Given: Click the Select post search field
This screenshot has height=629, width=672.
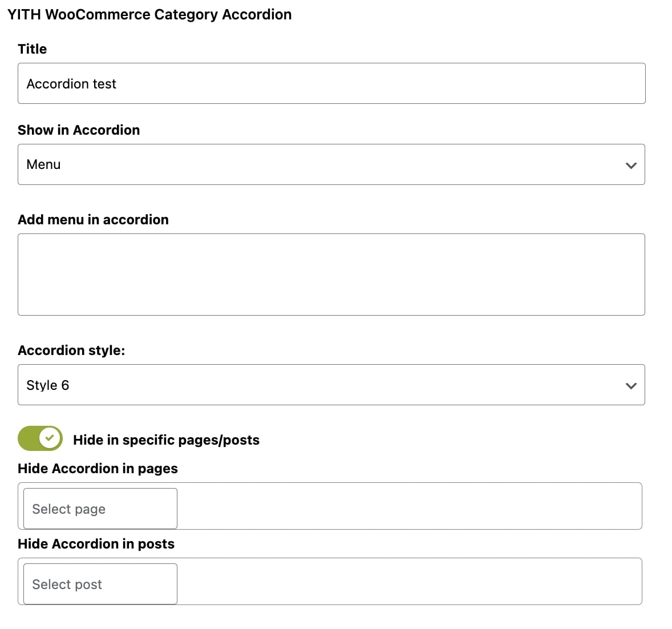Looking at the screenshot, I should click(100, 584).
